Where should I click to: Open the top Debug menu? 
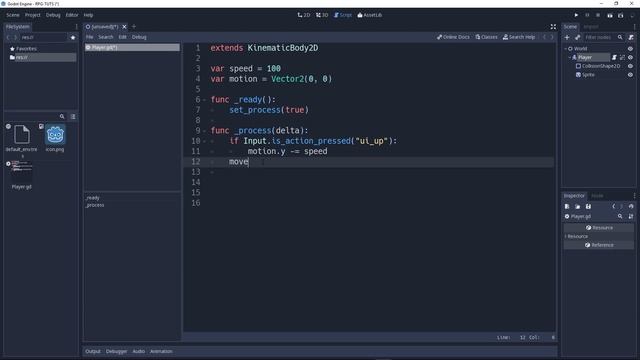click(x=53, y=15)
